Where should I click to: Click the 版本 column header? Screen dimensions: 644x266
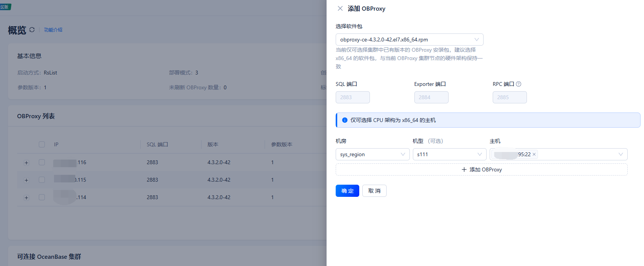pos(213,144)
